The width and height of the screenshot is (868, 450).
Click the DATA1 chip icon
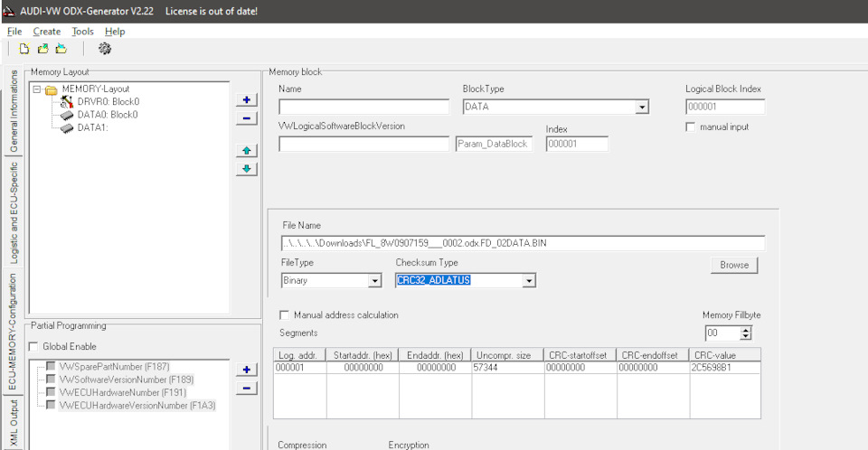click(x=67, y=127)
